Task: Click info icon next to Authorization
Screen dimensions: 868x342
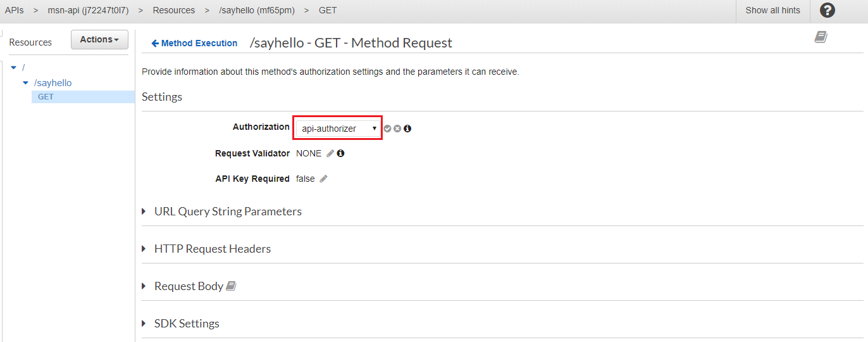Action: [407, 129]
